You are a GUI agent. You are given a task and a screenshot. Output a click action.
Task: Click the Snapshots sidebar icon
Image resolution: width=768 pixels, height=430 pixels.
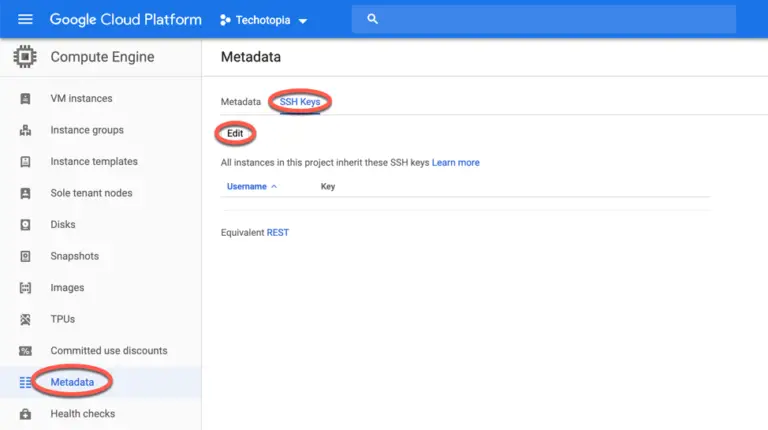26,256
